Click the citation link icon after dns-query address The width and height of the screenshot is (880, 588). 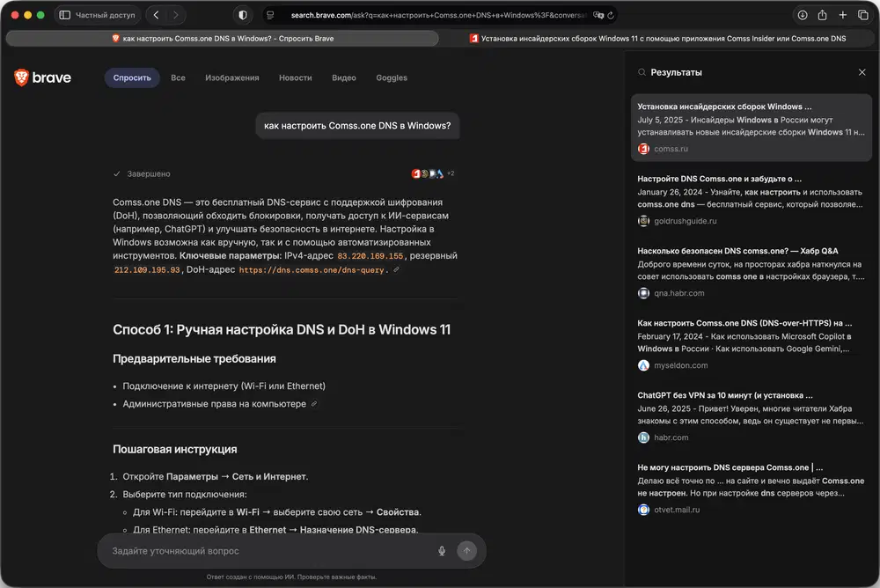396,269
